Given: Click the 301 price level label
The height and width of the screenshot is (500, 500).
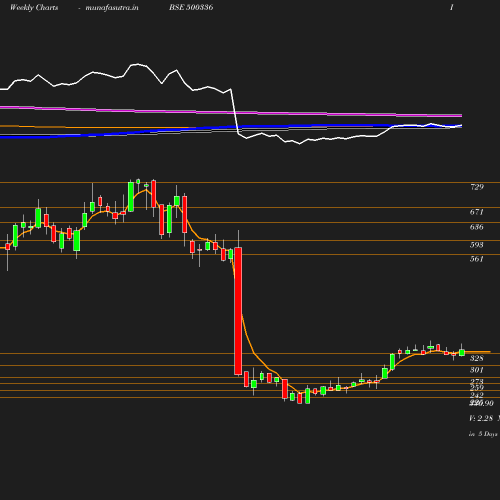Looking at the screenshot, I should 477,370.
